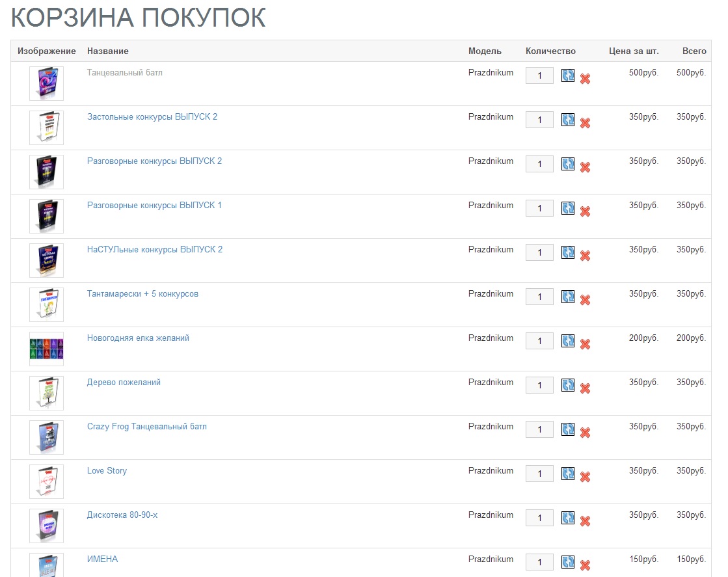Click quantity field for Танцевальный батл
The image size is (728, 577).
[x=539, y=75]
